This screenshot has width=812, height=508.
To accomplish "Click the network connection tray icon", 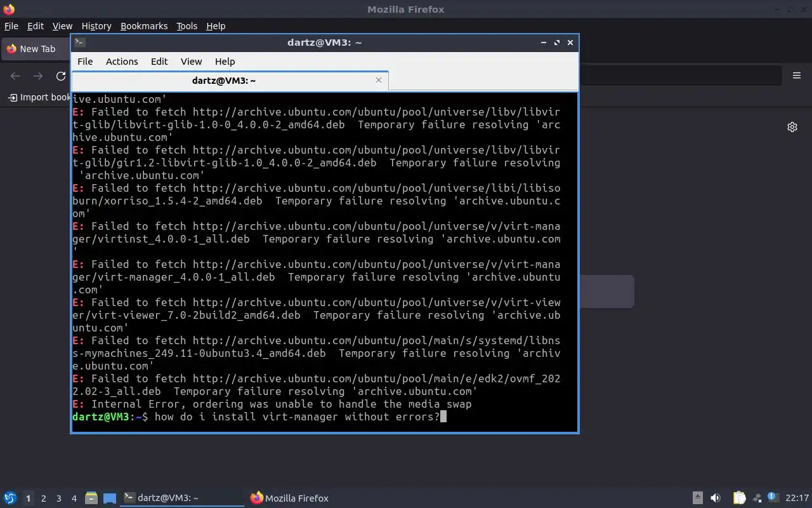I will pos(757,498).
